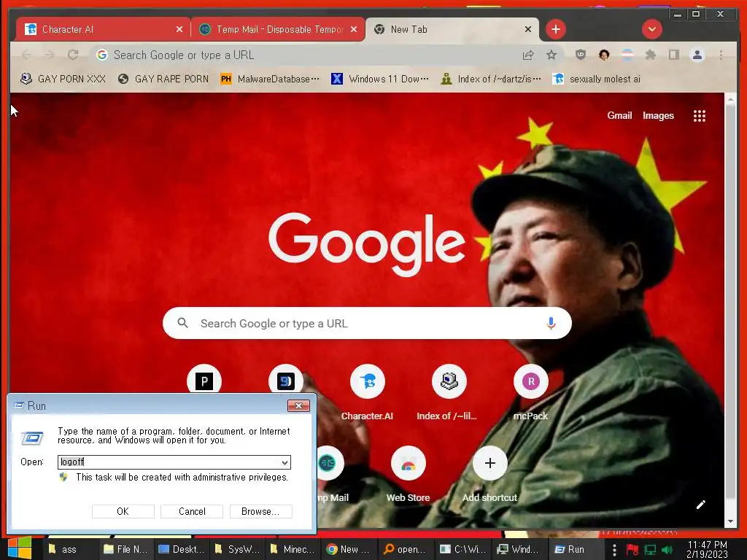Bookmark this tab with the star icon
This screenshot has height=560, width=747.
(x=551, y=55)
